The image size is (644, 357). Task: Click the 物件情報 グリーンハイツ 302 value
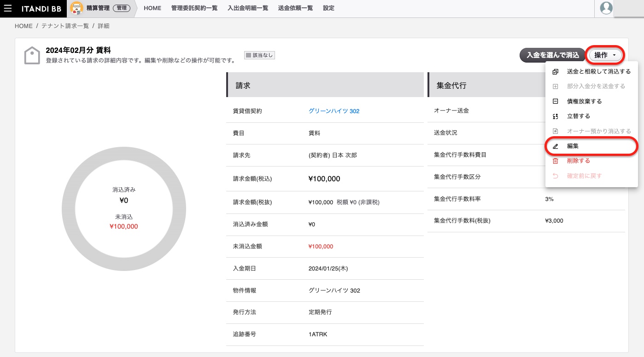pyautogui.click(x=334, y=290)
